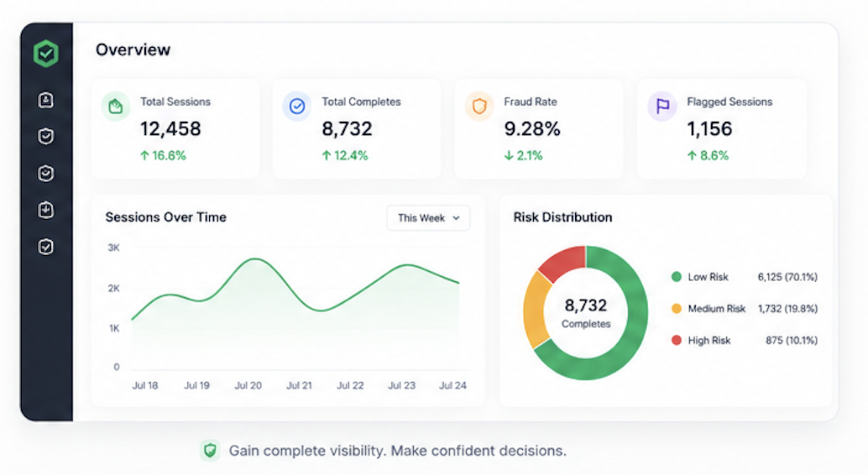868x475 pixels.
Task: Open the last checkmark icon in sidebar
Action: coord(46,247)
